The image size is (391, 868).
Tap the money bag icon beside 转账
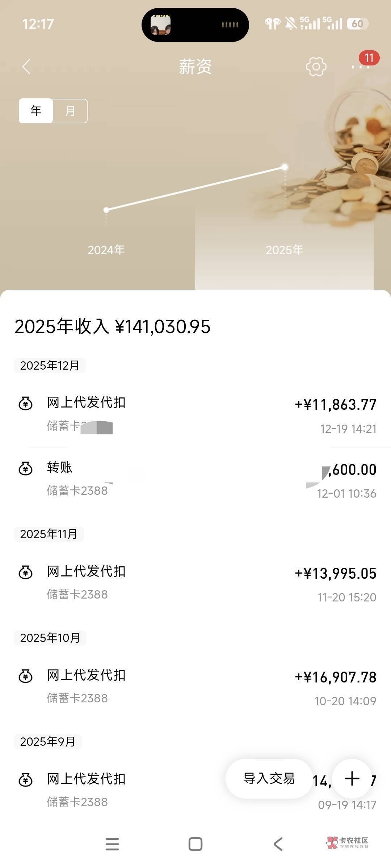click(26, 468)
